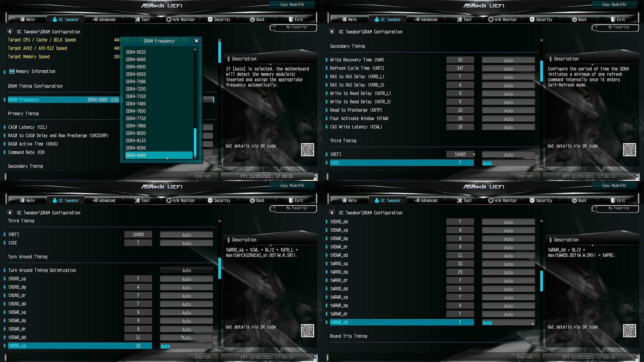The width and height of the screenshot is (644, 362).
Task: Click Boot power icon in 17:09:25 panel
Action: coord(574,200)
